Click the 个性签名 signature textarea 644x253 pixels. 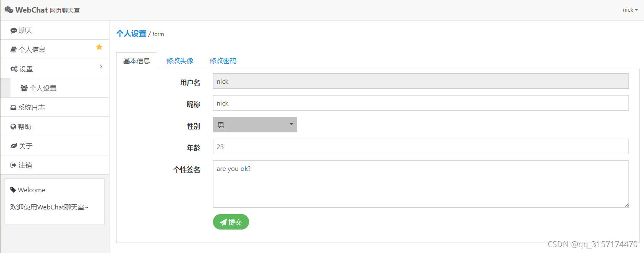(421, 184)
